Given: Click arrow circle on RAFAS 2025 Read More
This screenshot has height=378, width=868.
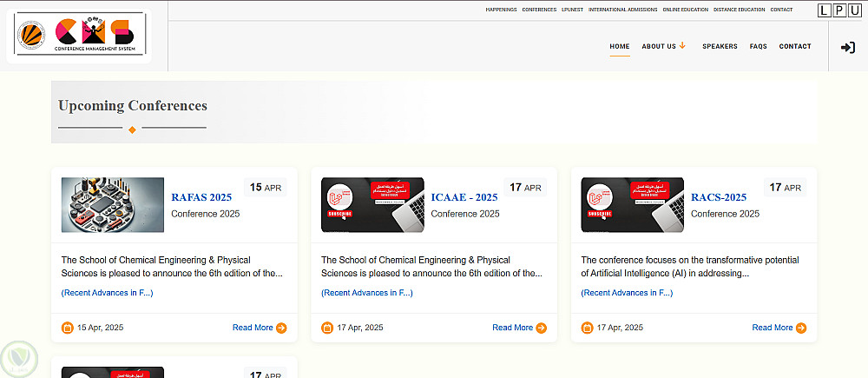Looking at the screenshot, I should click(x=281, y=328).
